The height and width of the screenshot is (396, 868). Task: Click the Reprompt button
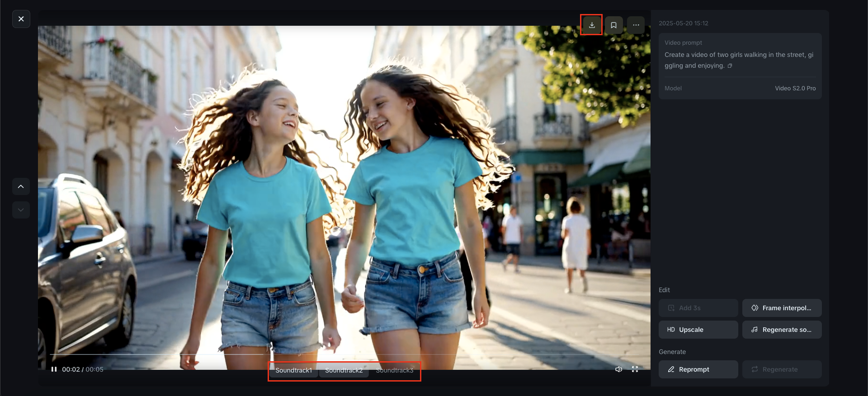pos(698,369)
